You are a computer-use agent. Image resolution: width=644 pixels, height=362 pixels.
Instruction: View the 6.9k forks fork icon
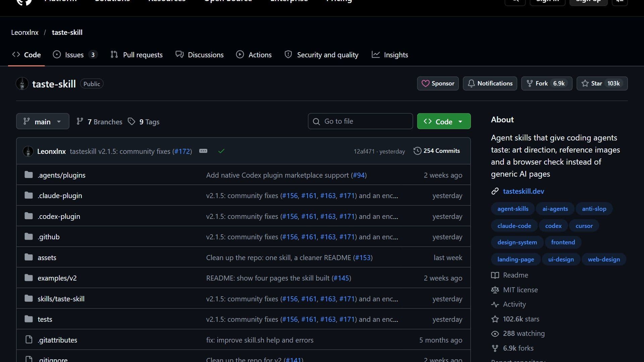tap(495, 348)
